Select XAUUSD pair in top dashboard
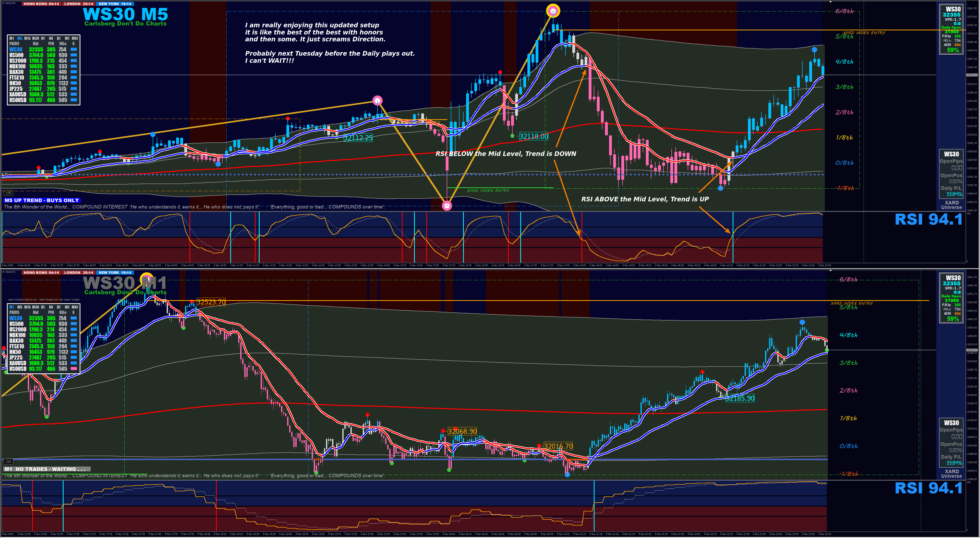The image size is (980, 538). [18, 94]
